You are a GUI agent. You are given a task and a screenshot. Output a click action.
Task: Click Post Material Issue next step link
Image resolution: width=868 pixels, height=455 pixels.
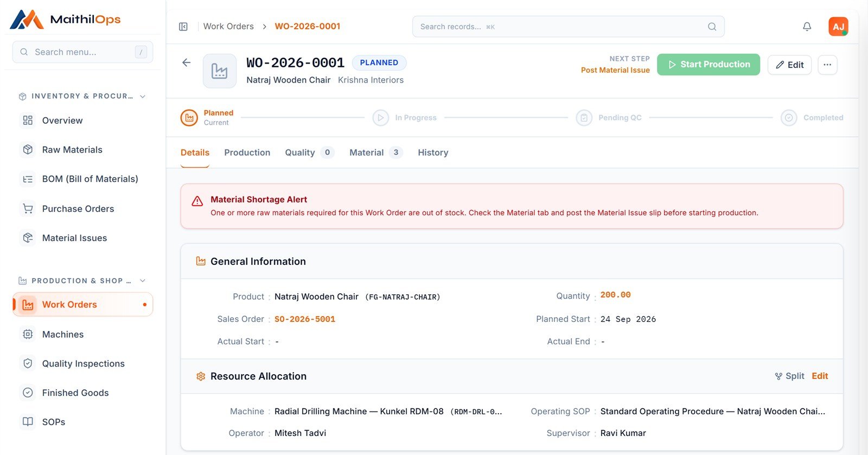615,70
